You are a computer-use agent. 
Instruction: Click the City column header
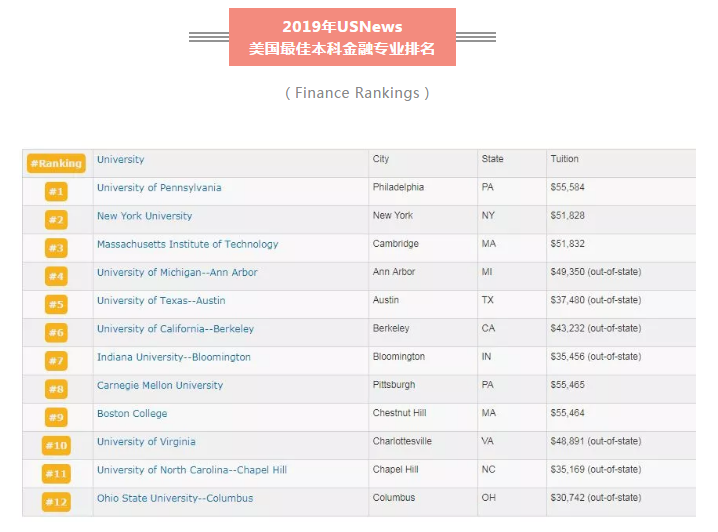[x=381, y=159]
